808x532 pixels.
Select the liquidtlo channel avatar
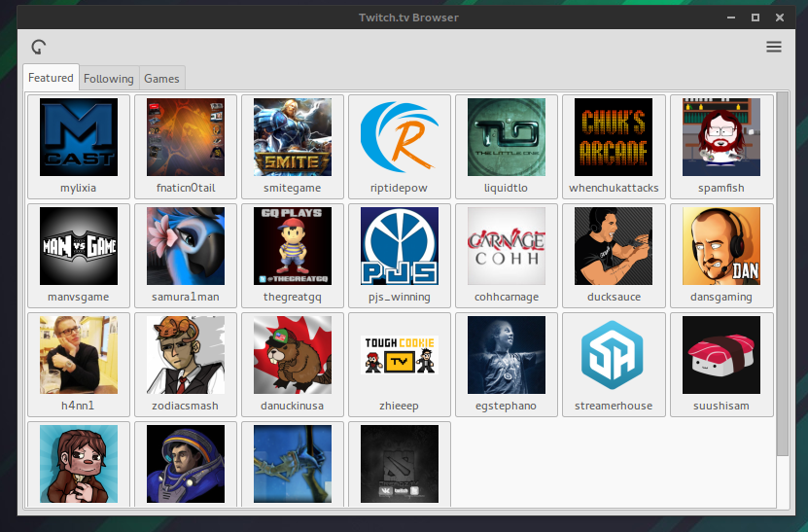click(507, 137)
